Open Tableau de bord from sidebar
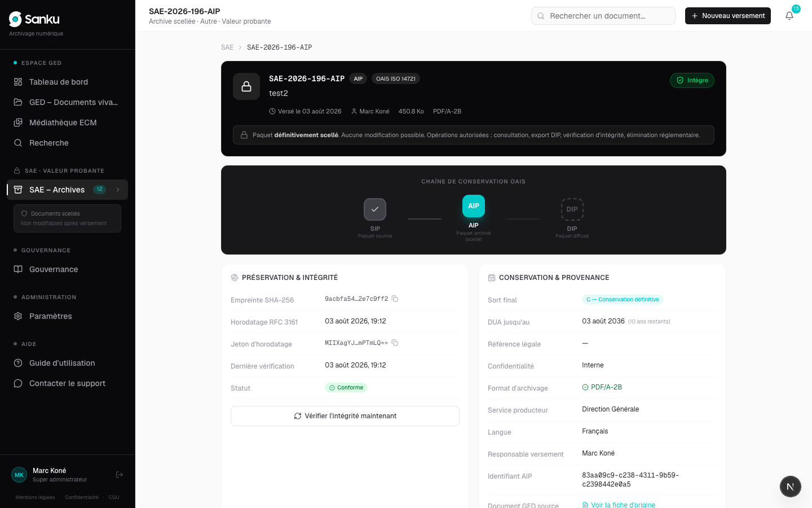Screen dimensions: 812x508 67,82
